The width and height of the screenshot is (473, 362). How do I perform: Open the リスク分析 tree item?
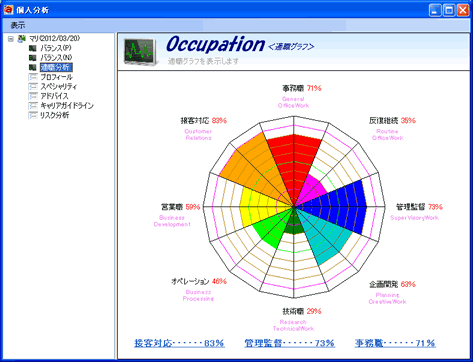(55, 116)
